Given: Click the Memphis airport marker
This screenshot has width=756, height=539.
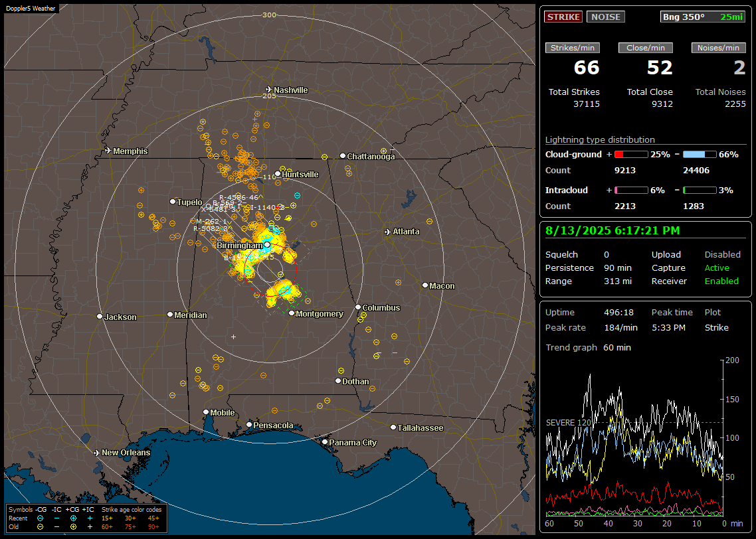Looking at the screenshot, I should 108,151.
